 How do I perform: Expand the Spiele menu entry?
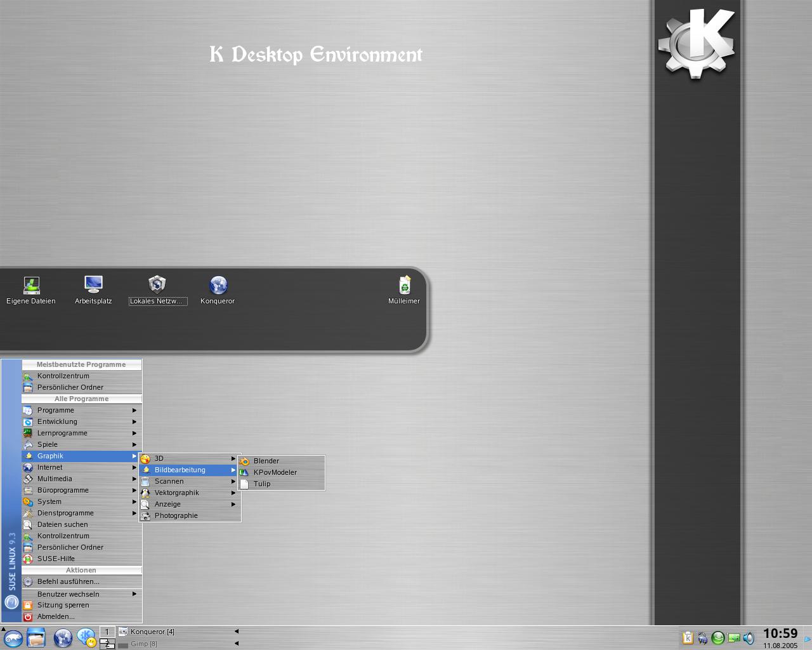pos(81,444)
